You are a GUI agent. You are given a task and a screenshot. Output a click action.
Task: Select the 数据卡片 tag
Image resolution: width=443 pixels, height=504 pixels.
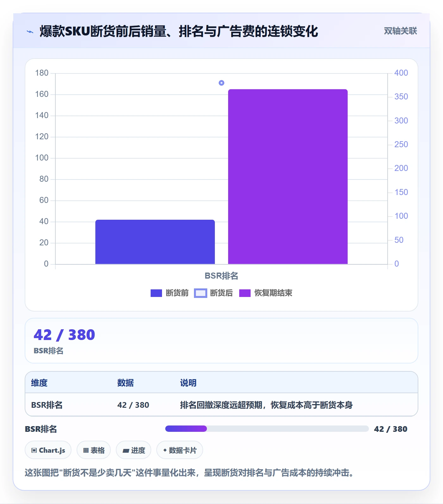click(x=180, y=450)
